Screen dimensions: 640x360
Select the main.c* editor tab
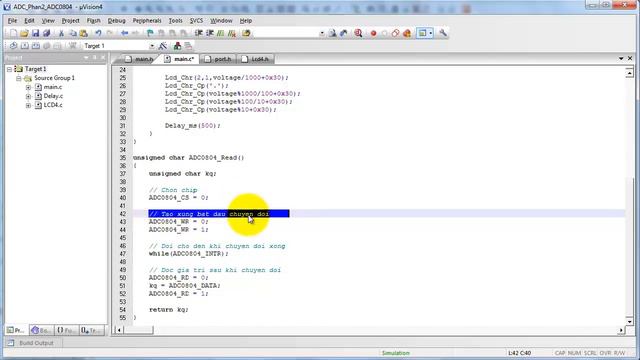tap(179, 59)
